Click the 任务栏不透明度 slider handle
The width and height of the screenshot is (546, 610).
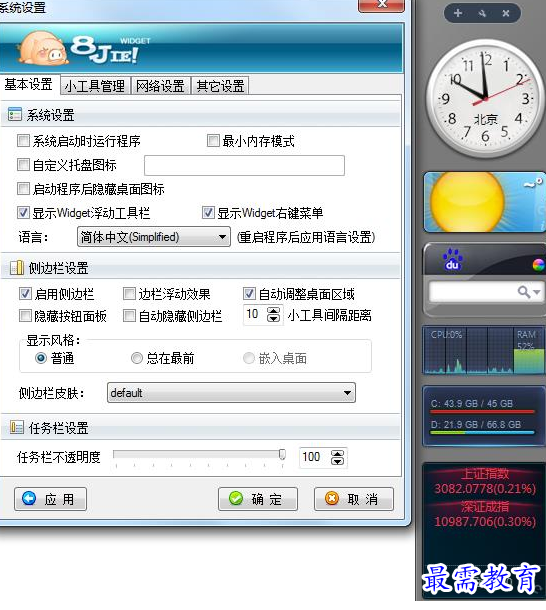coord(282,454)
